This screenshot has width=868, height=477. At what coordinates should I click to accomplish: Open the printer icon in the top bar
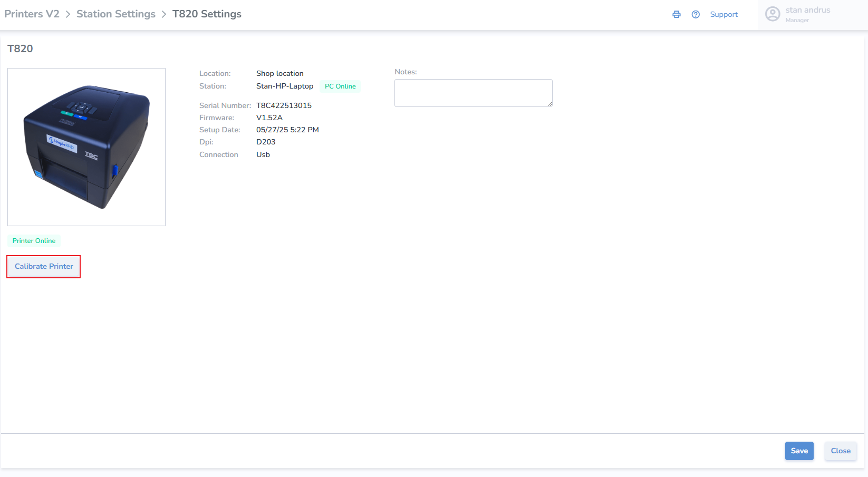click(677, 15)
